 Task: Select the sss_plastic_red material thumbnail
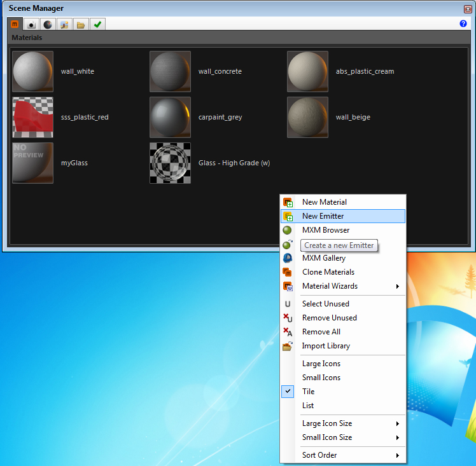33,118
